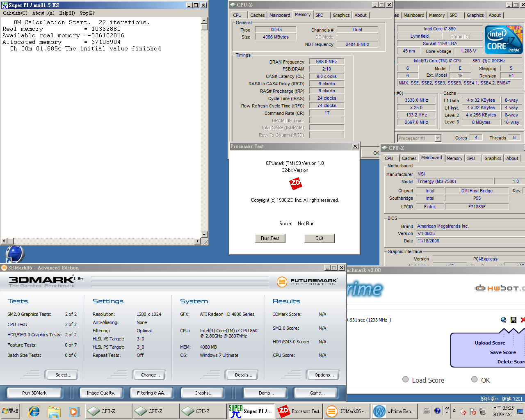Switch to Processor Test via taskbar button
The height and width of the screenshot is (420, 525).
point(299,411)
